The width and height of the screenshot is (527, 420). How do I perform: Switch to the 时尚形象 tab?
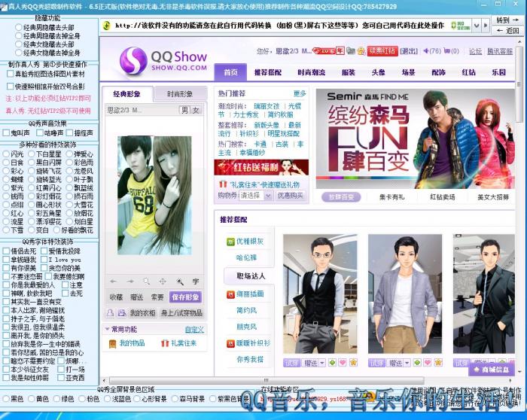[180, 94]
